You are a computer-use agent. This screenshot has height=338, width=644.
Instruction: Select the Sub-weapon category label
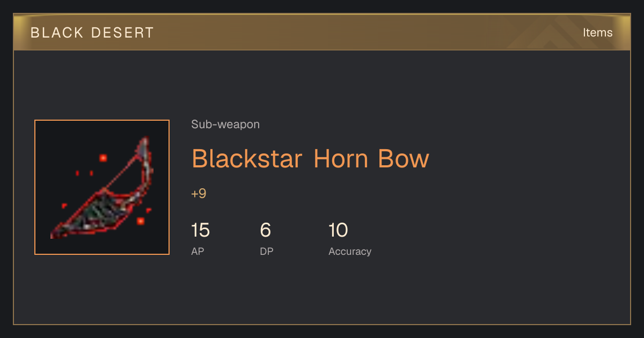[225, 124]
